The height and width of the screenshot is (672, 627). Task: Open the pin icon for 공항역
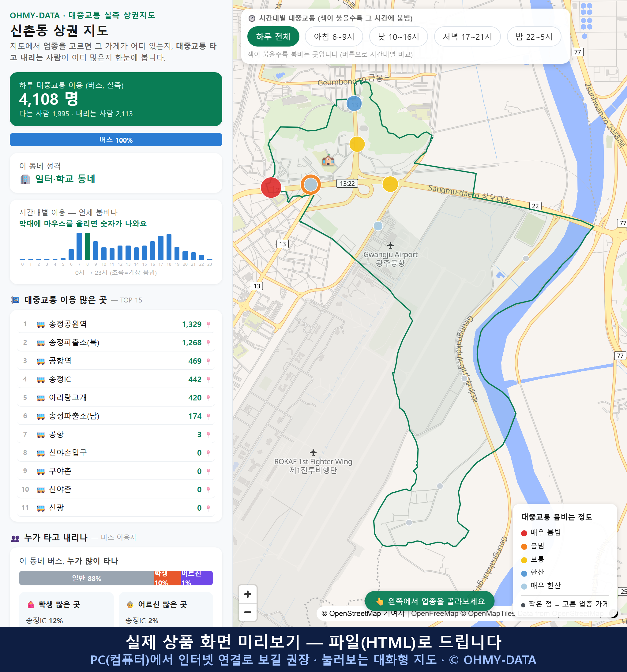point(208,361)
